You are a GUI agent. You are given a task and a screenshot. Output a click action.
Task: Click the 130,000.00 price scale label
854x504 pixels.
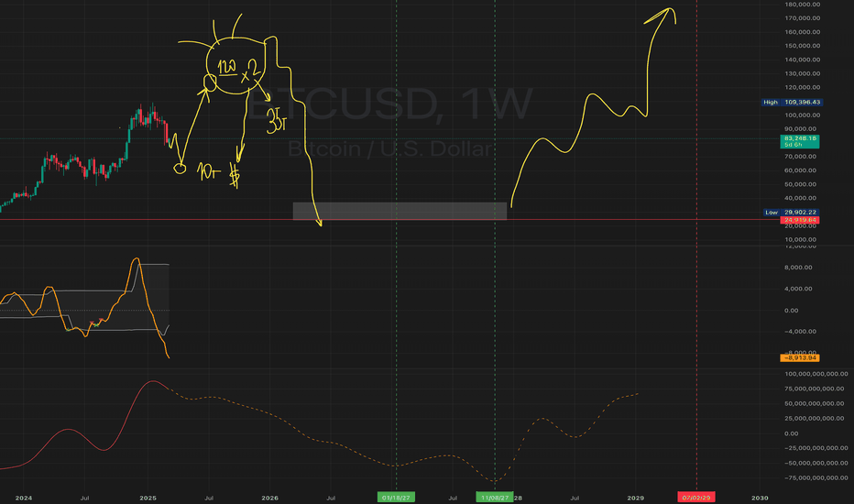pyautogui.click(x=803, y=73)
